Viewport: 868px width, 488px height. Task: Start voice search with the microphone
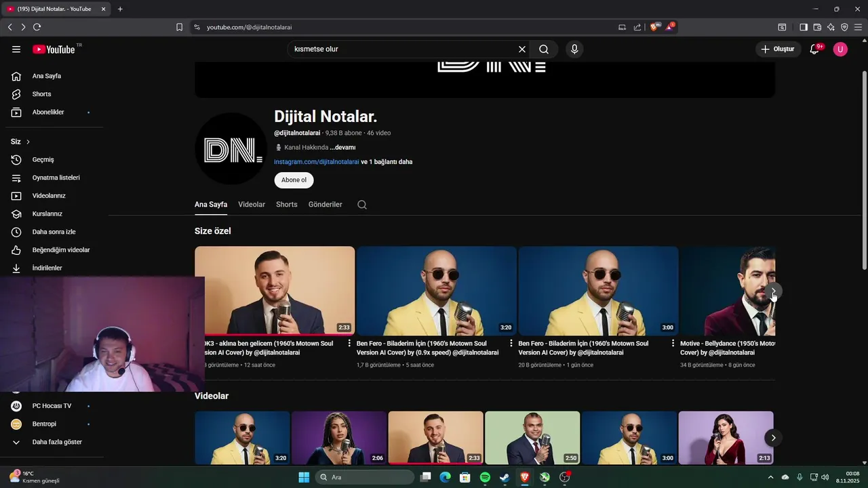[574, 49]
